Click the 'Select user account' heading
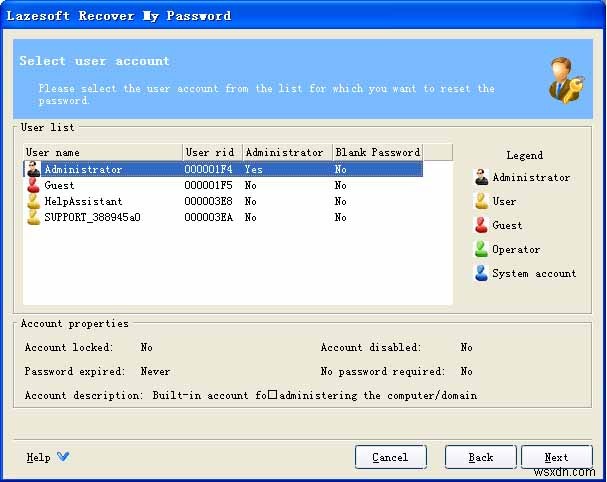 94,61
